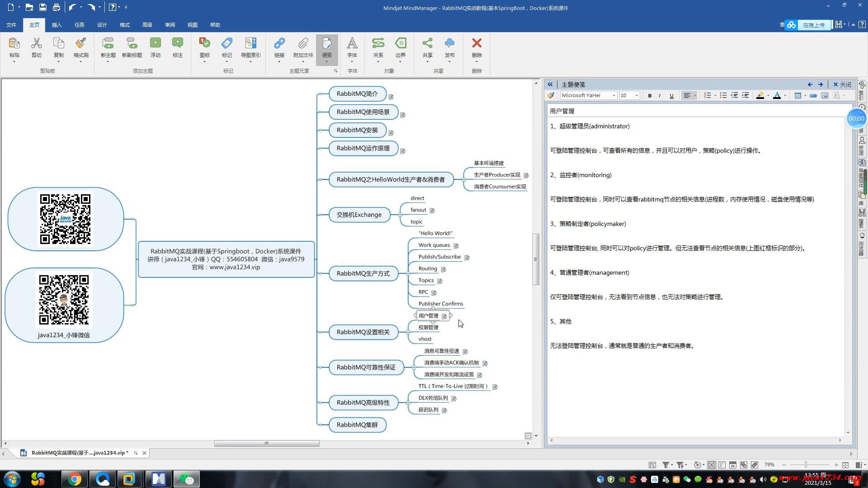Toggle the calendar task-info view in status bar
The width and height of the screenshot is (868, 488).
733,465
